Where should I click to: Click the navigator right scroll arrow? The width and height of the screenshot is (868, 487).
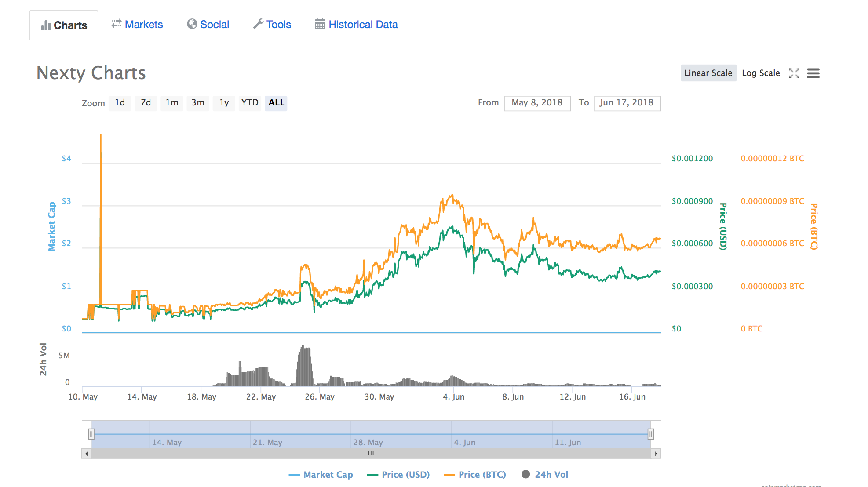(x=656, y=454)
